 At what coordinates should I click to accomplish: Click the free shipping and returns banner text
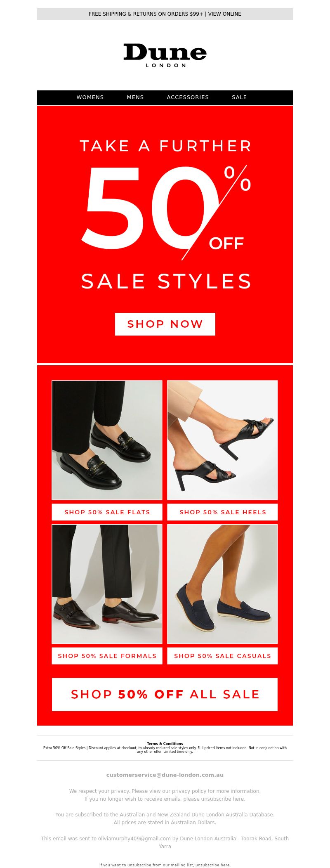146,14
